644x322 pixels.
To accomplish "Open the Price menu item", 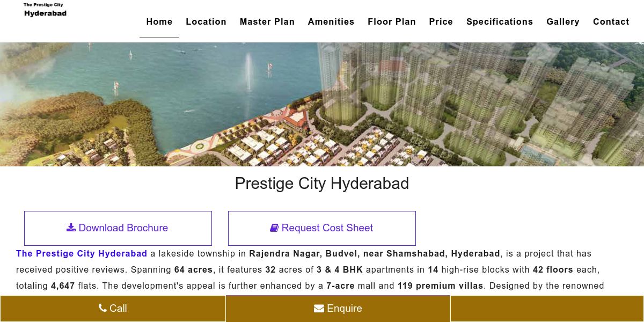I will point(441,21).
